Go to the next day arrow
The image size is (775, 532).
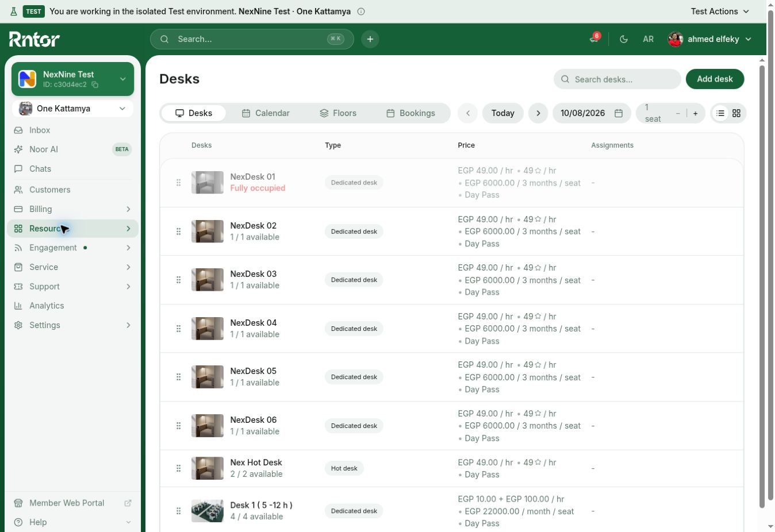point(538,113)
